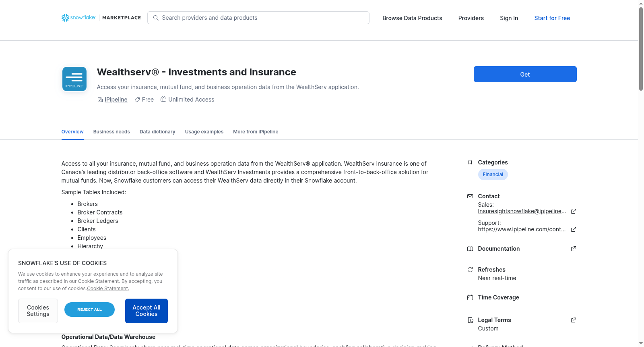Open the Usage examples tab
This screenshot has width=644, height=347.
(x=204, y=132)
